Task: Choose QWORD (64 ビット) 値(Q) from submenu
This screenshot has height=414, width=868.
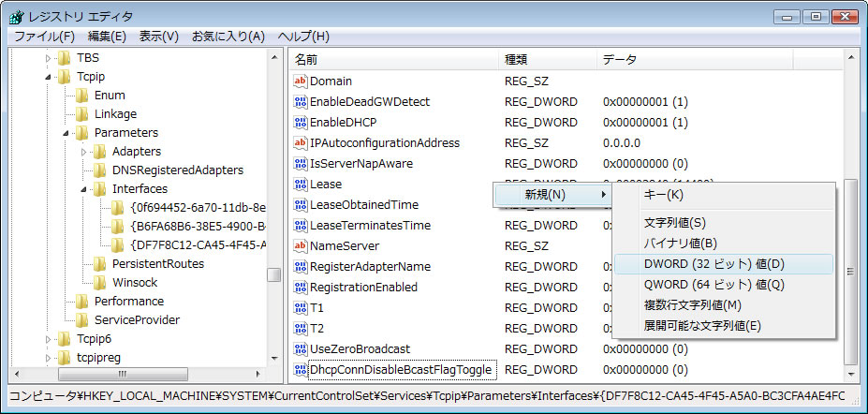Action: (724, 285)
